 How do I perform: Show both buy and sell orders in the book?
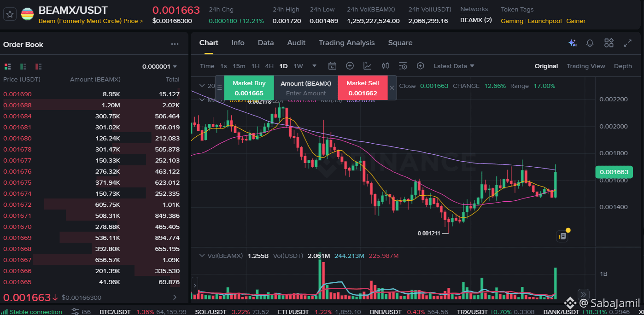[x=7, y=66]
